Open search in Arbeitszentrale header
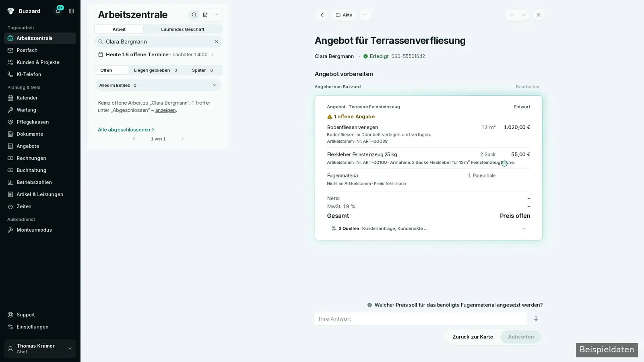 click(x=194, y=15)
